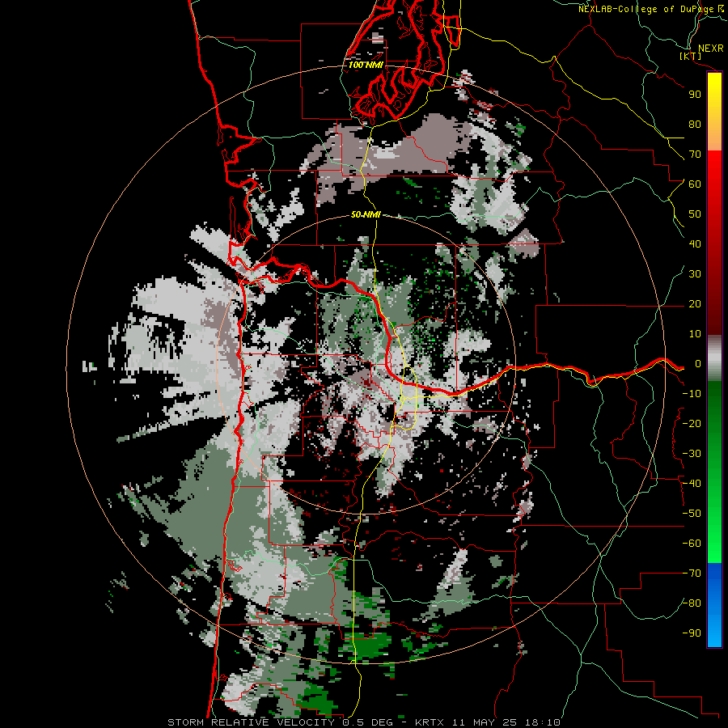Viewport: 728px width, 728px height.
Task: Select the -80 scale label
Action: click(x=692, y=603)
